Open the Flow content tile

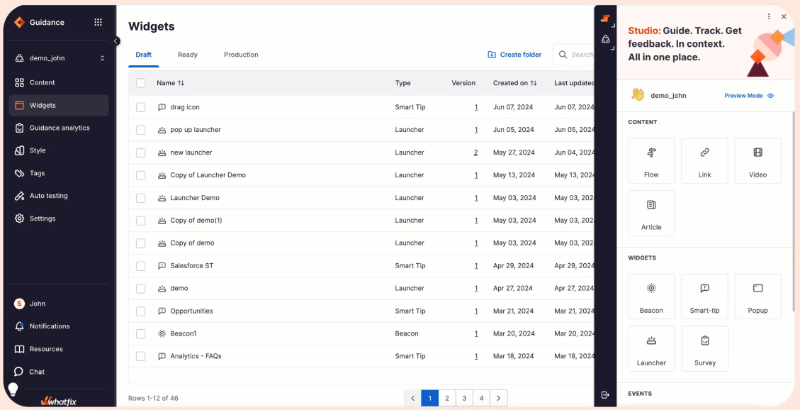pyautogui.click(x=651, y=160)
